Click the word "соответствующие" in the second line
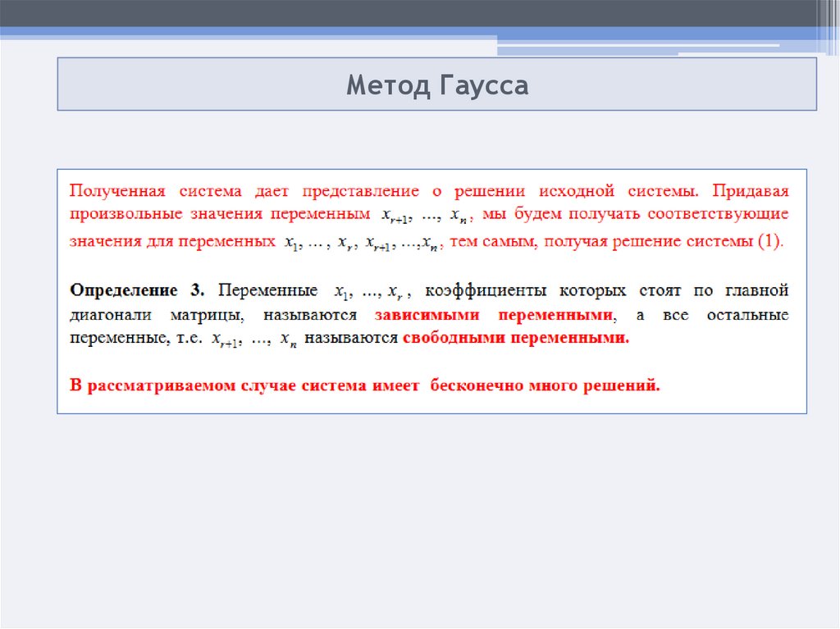Viewport: 840px width, 629px height. [718, 215]
